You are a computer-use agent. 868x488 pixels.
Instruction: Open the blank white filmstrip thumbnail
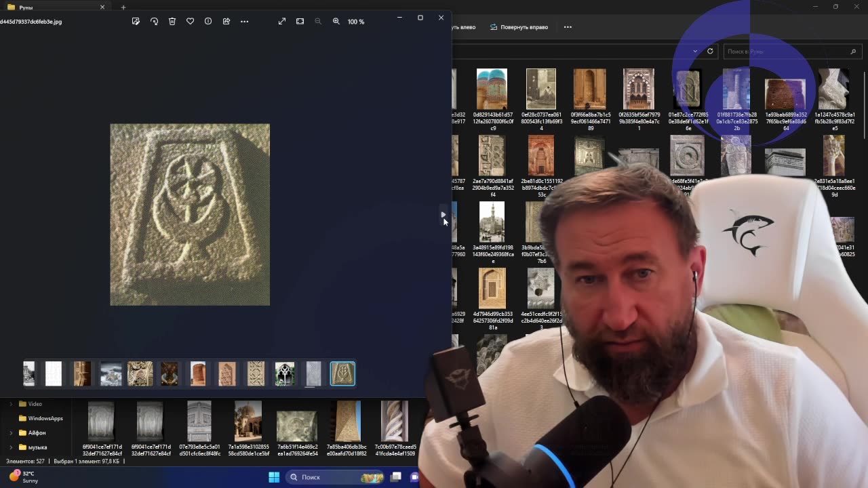coord(54,373)
